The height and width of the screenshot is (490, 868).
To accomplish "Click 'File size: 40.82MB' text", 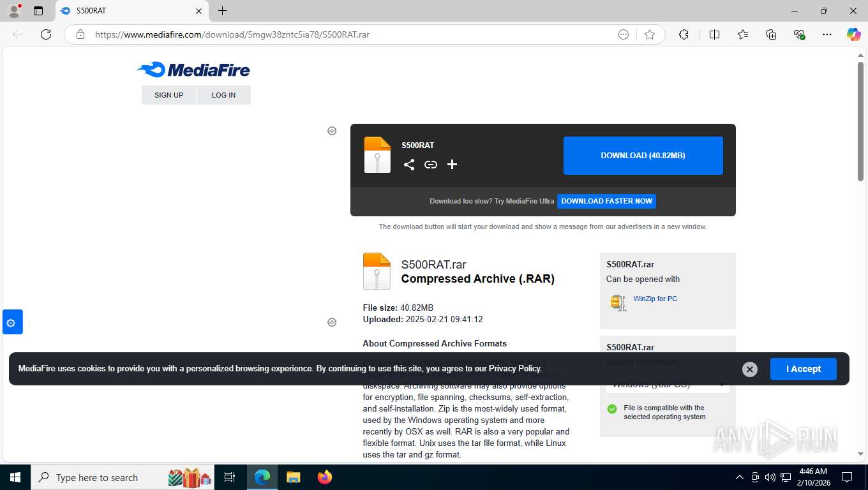I will point(398,308).
